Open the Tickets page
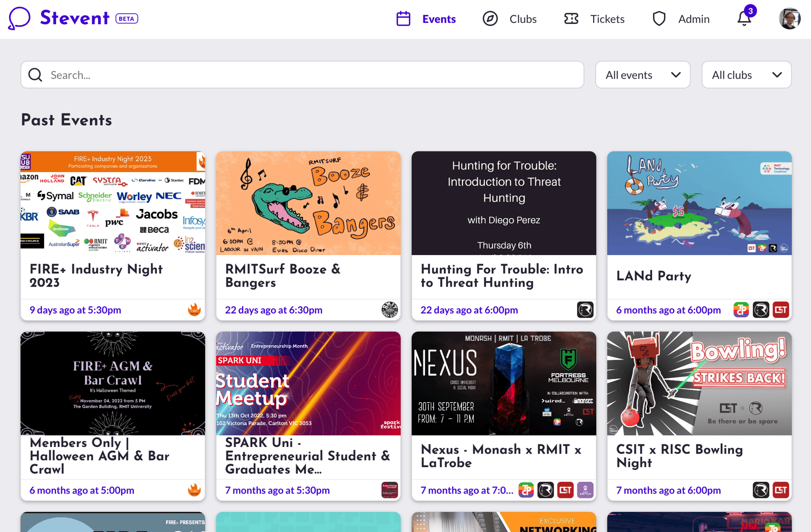 (594, 19)
